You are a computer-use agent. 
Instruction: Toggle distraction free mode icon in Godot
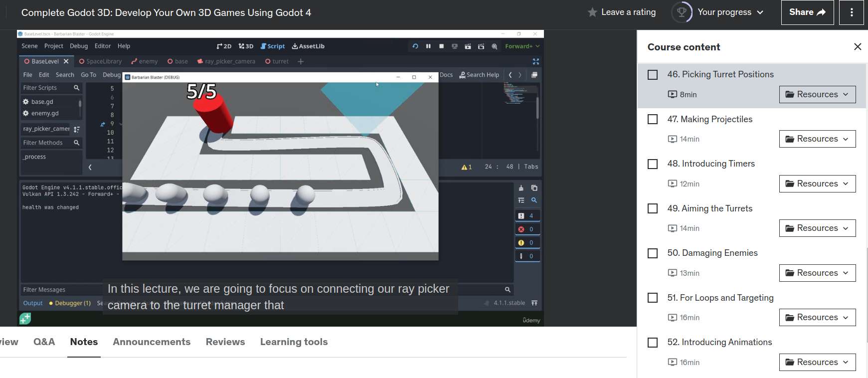(x=535, y=61)
